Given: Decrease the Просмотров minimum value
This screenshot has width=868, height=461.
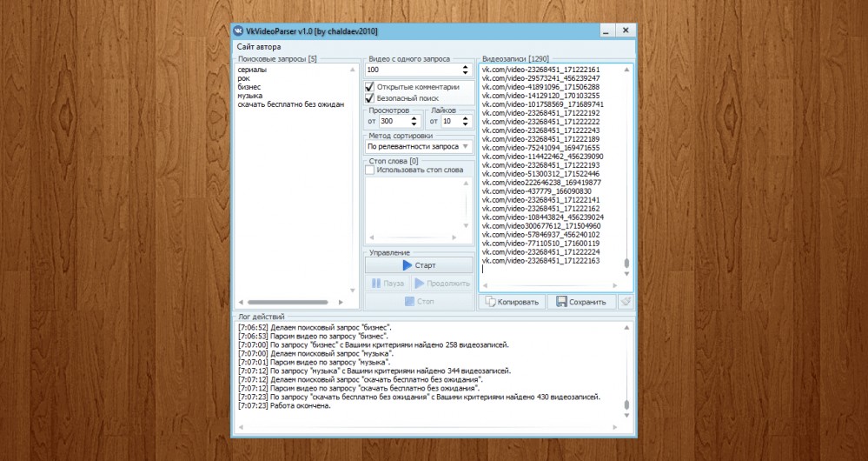Looking at the screenshot, I should point(414,124).
